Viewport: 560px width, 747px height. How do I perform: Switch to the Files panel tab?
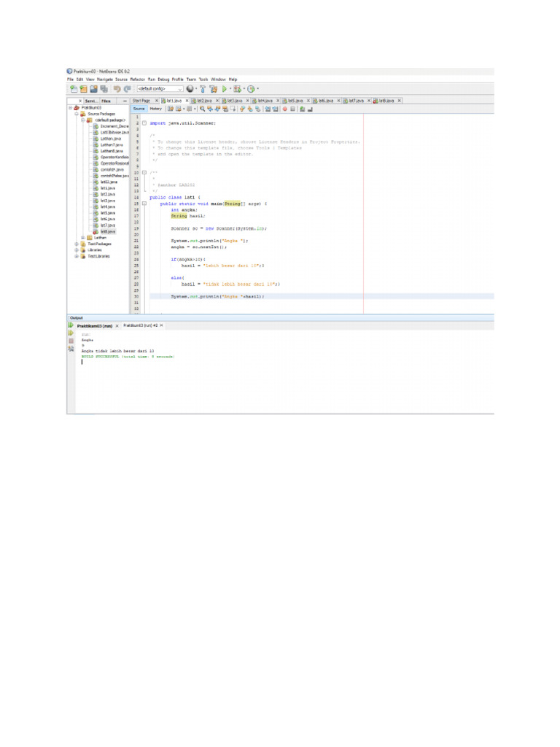point(106,101)
